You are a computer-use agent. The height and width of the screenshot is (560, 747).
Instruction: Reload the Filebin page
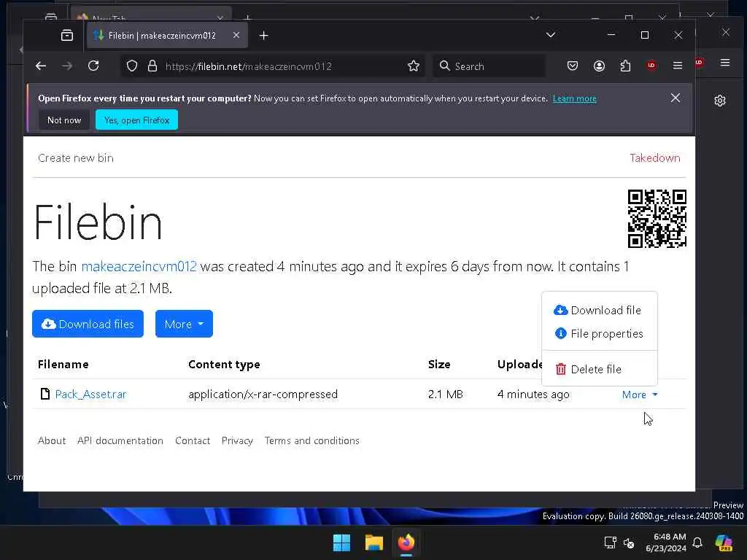pos(93,66)
